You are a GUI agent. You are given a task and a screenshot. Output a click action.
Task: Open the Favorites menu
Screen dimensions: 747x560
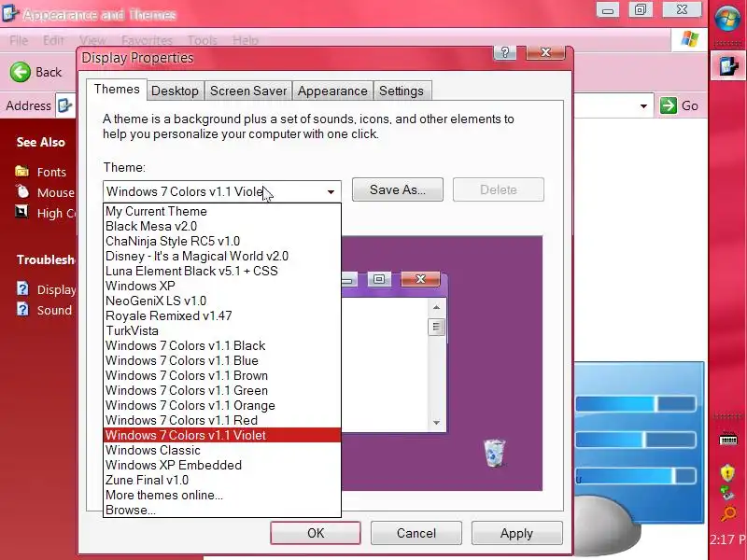pos(147,40)
